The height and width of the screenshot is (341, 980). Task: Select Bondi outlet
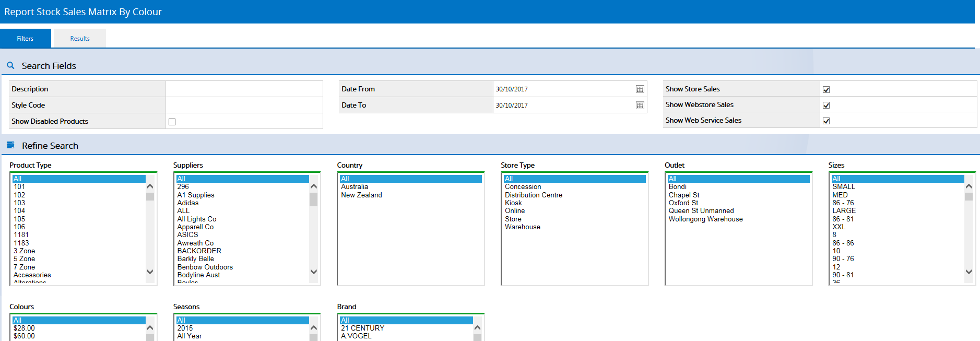click(x=739, y=186)
